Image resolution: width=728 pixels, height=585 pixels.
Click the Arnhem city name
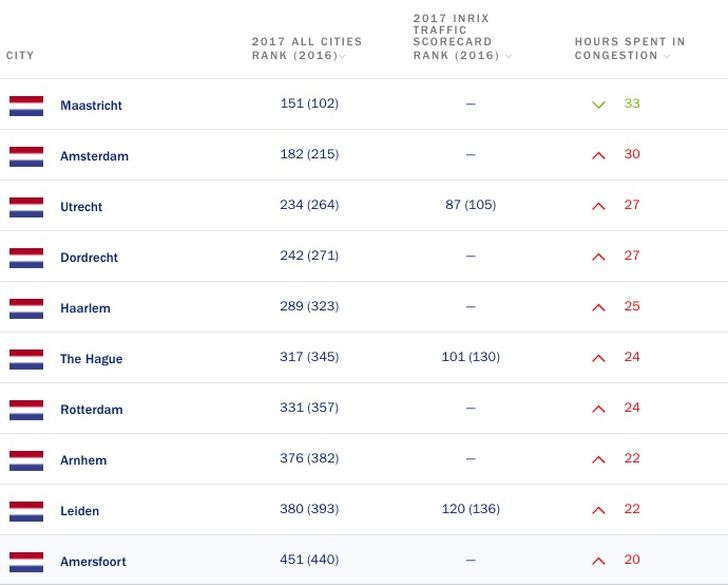pyautogui.click(x=83, y=461)
